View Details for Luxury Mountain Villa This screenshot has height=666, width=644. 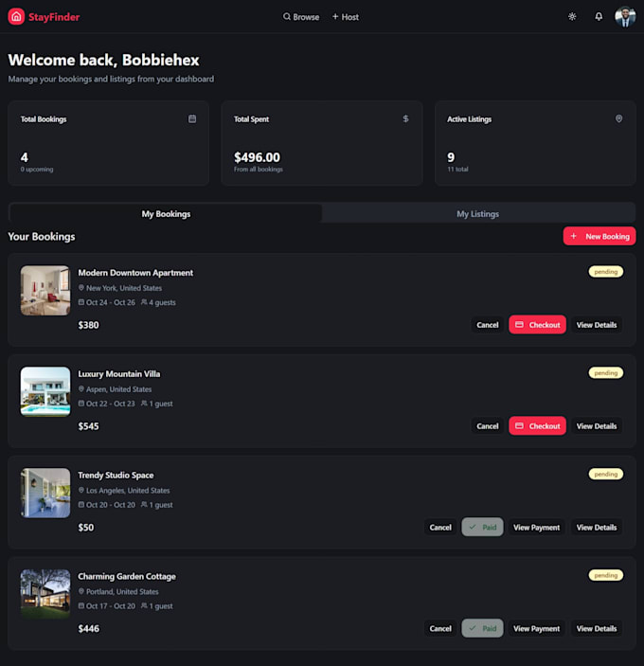[597, 426]
